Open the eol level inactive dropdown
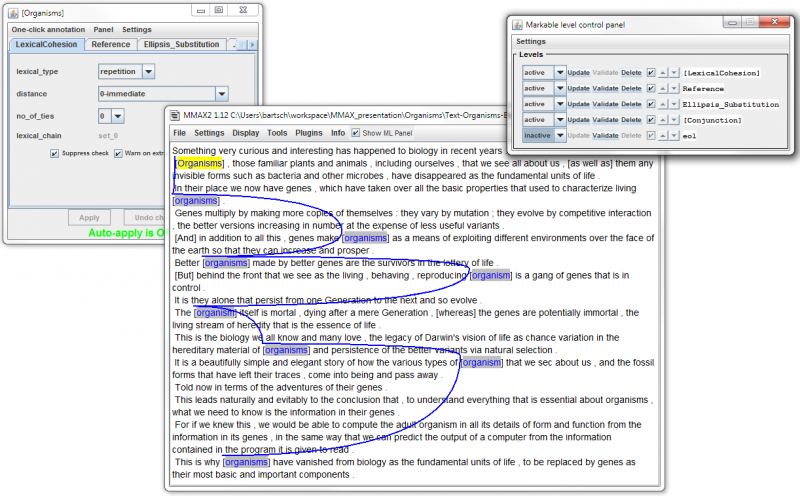The height and width of the screenshot is (496, 800). click(559, 136)
